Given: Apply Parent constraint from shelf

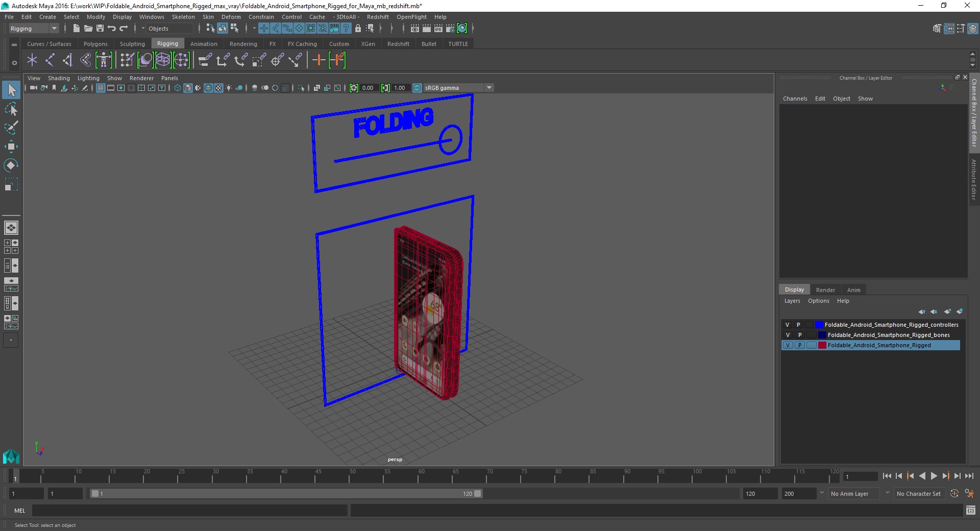Looking at the screenshot, I should tap(205, 60).
